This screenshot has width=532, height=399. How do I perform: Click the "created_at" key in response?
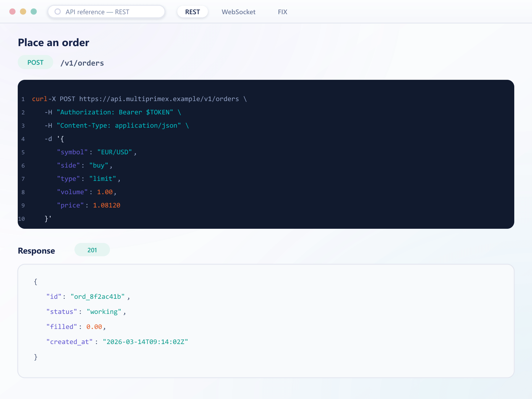pos(69,342)
